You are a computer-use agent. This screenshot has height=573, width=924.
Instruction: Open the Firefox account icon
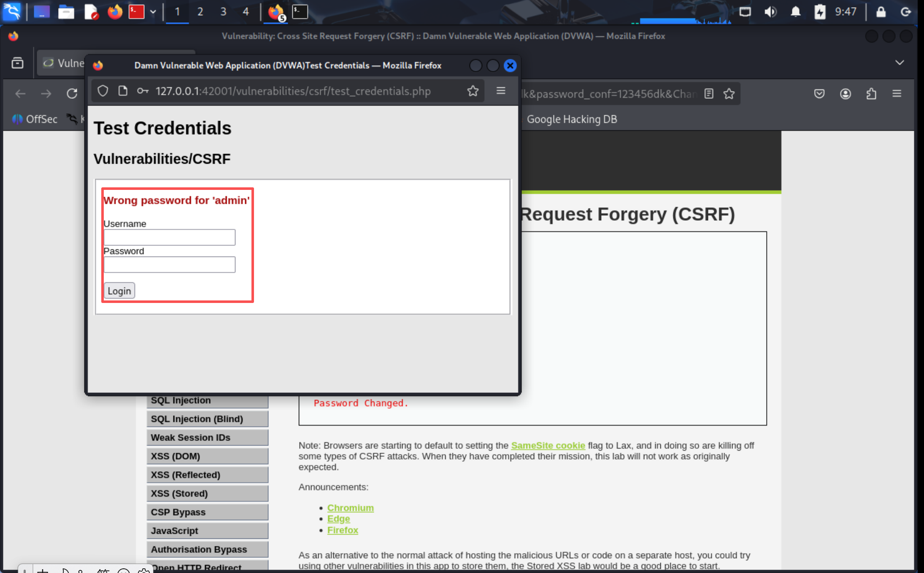(x=845, y=94)
